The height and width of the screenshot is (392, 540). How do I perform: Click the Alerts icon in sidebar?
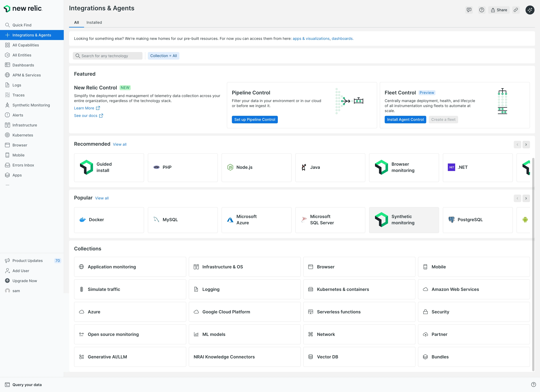point(7,115)
